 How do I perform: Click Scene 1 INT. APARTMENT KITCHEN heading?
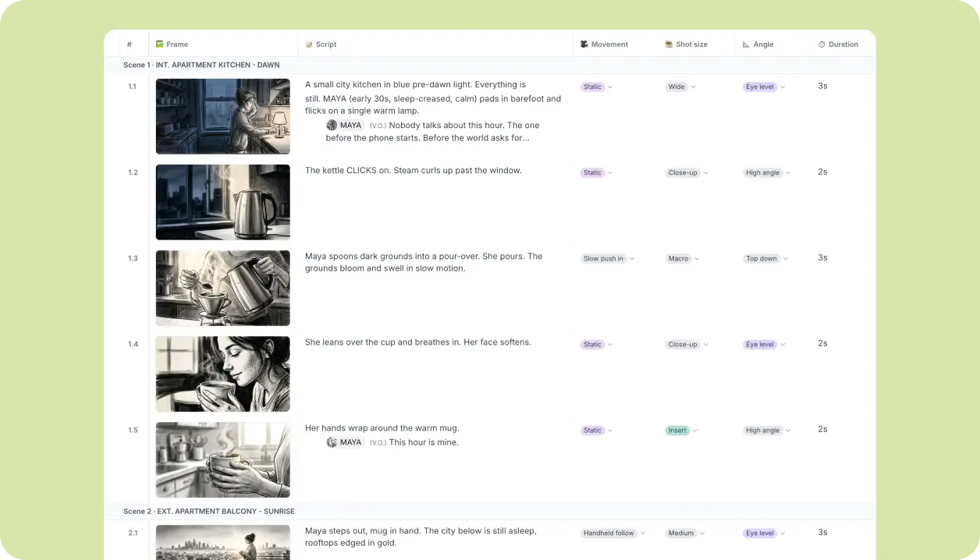[201, 65]
